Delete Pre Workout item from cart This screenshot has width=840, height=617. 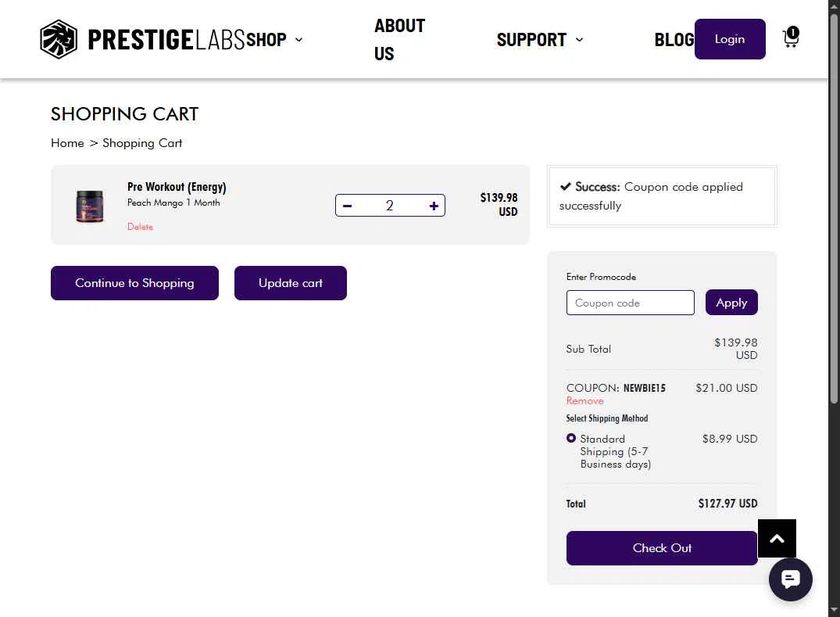140,227
